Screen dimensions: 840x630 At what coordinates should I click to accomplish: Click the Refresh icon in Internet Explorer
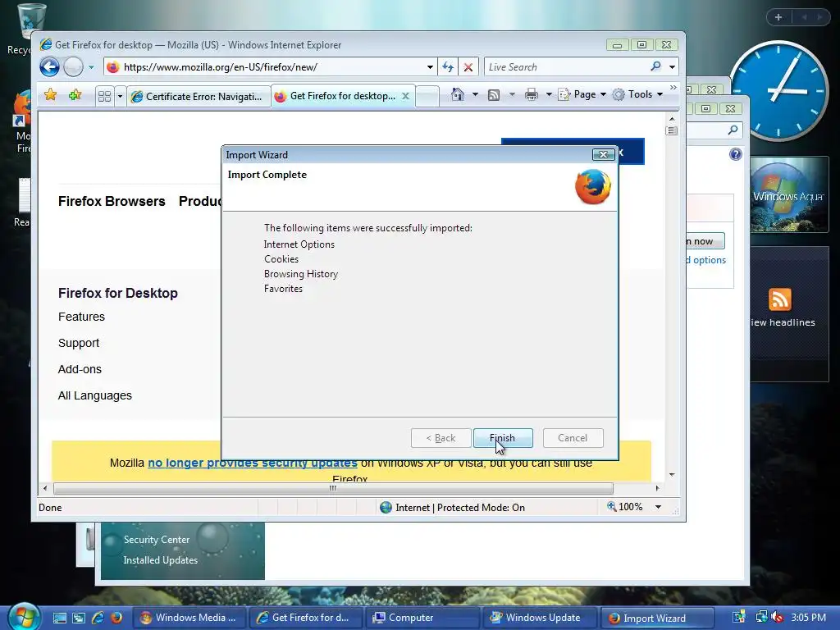coord(448,67)
